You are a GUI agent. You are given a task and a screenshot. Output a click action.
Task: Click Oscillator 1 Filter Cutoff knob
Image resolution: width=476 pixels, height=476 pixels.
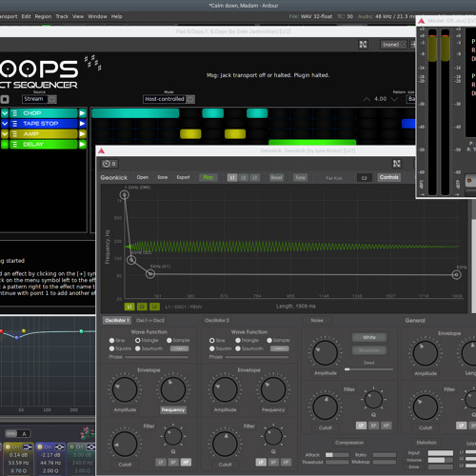point(125,444)
